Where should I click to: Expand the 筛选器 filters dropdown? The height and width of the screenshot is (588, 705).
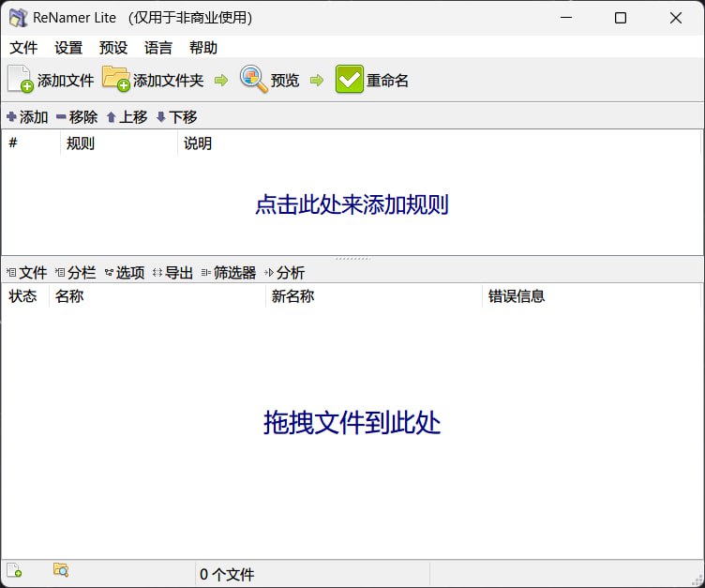click(229, 272)
